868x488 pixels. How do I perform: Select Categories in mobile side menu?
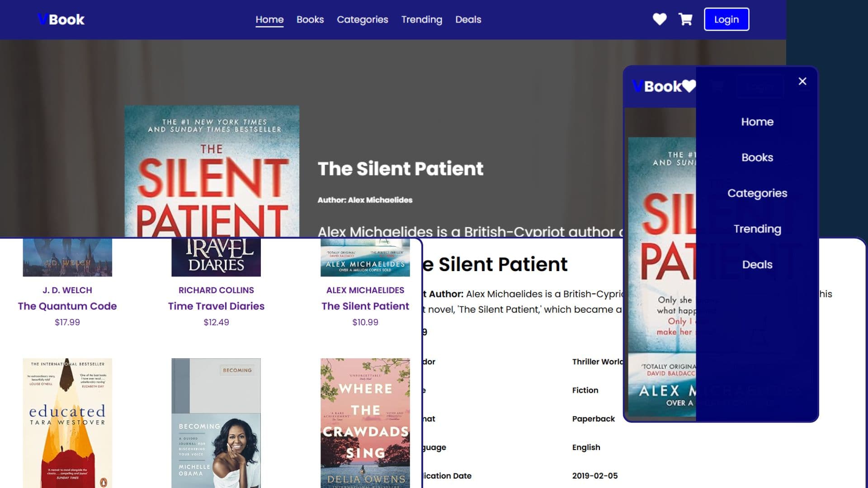tap(757, 193)
